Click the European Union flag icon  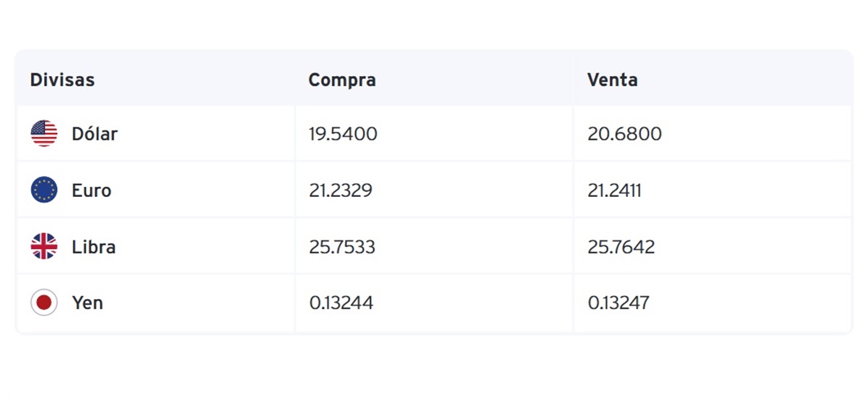tap(44, 190)
